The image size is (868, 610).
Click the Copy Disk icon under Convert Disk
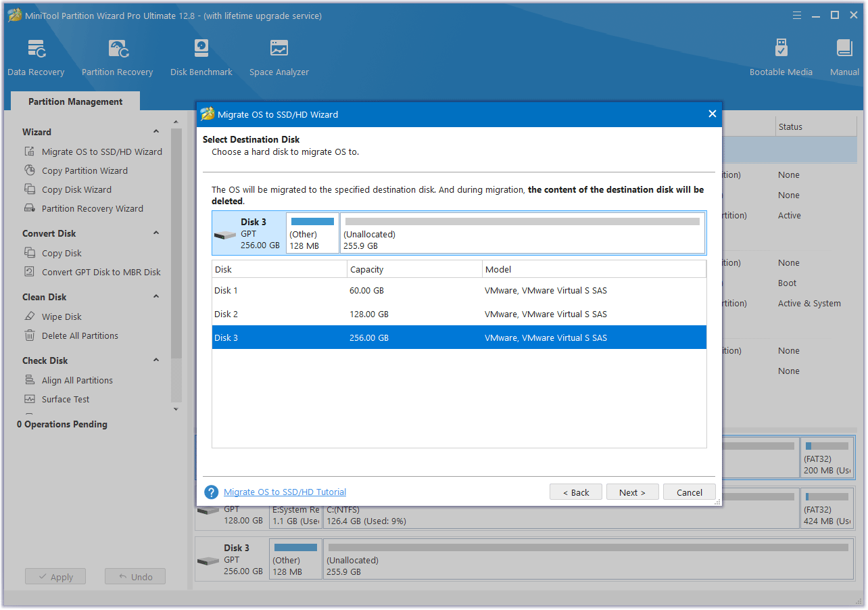[x=30, y=253]
